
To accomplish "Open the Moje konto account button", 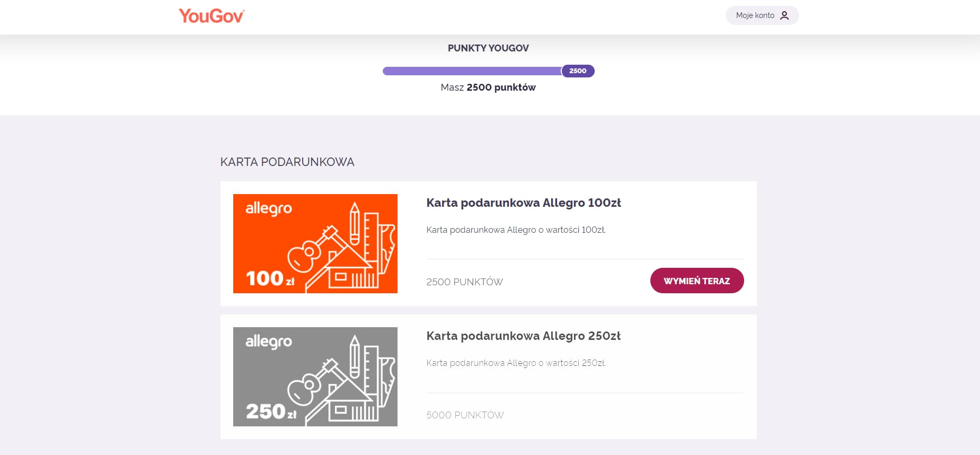I will 762,15.
